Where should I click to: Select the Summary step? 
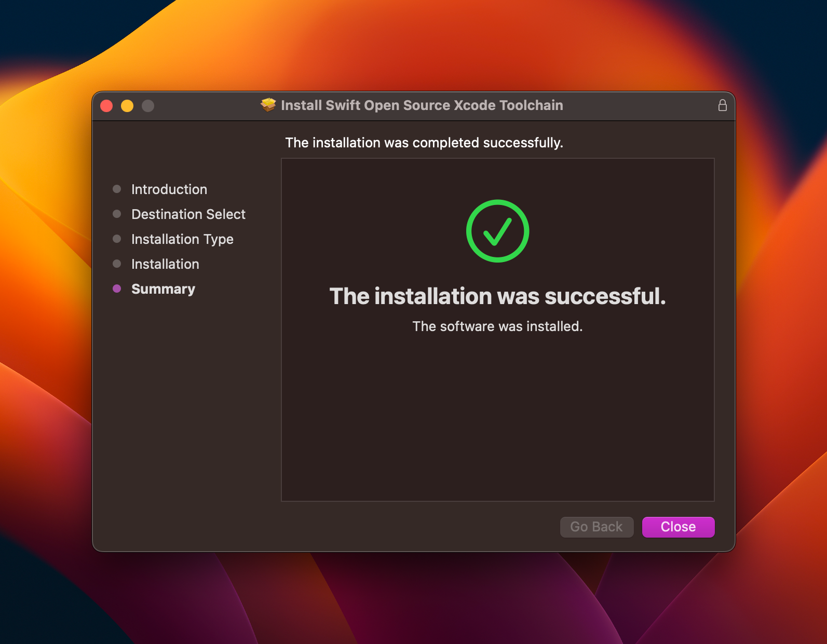pyautogui.click(x=163, y=289)
